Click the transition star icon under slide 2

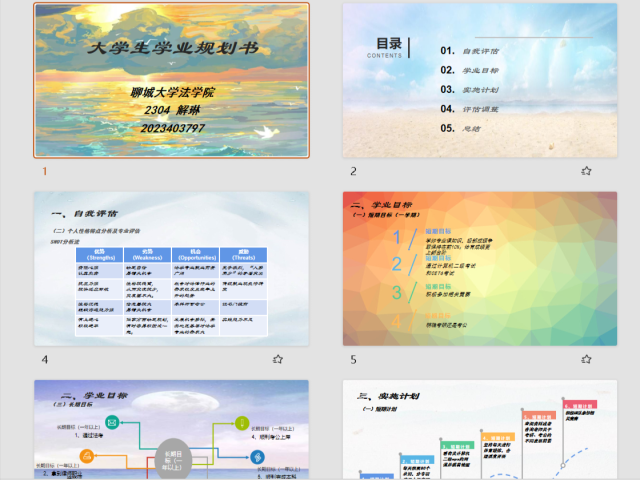tap(586, 171)
